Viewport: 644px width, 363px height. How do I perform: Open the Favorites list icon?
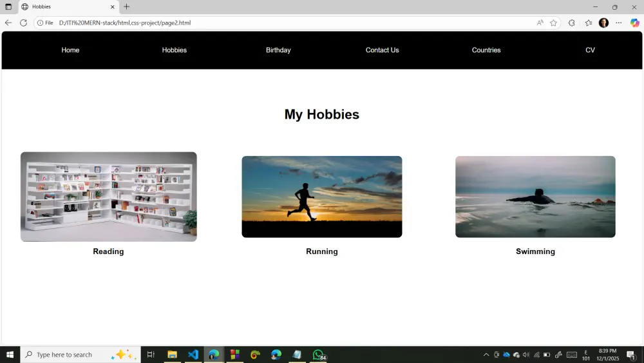point(589,23)
